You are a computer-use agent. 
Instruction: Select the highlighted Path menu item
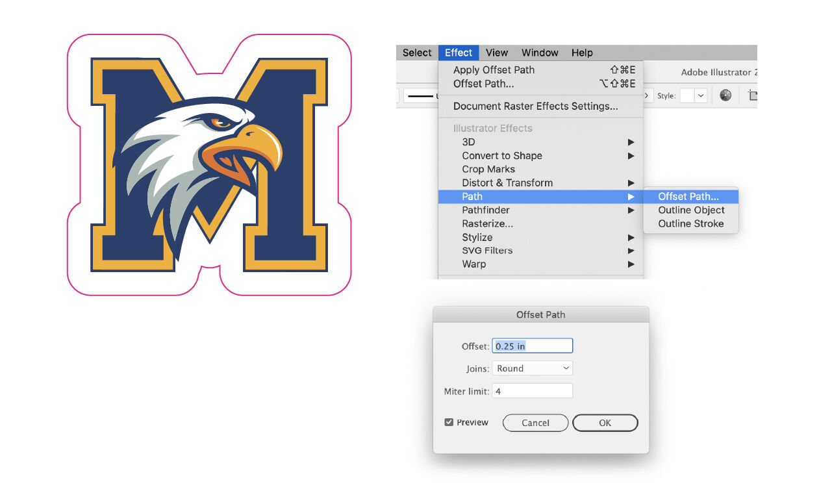pos(540,196)
